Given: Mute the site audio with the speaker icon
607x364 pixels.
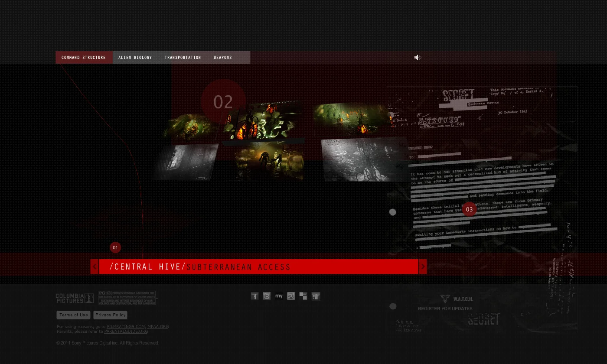Looking at the screenshot, I should click(418, 57).
